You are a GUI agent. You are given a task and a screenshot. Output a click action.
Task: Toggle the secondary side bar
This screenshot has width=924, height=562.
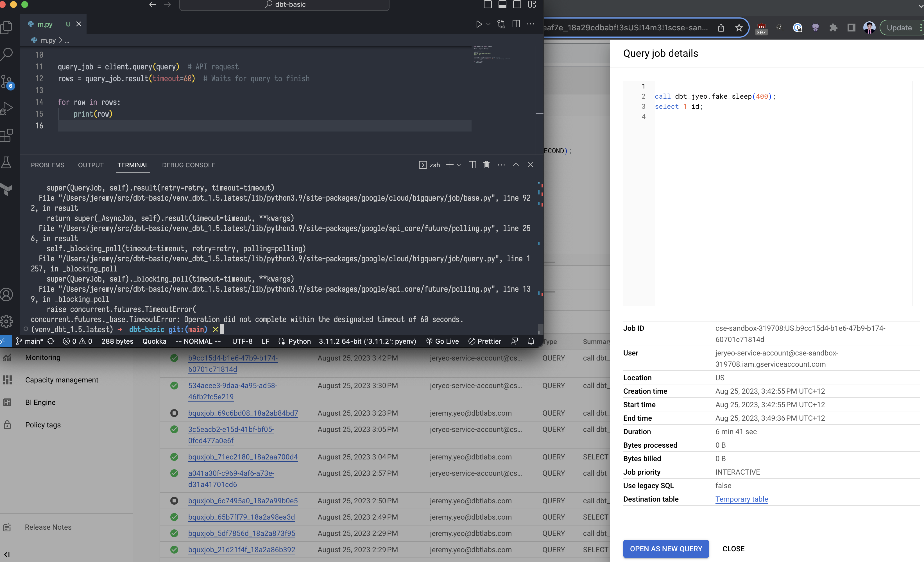coord(517,5)
